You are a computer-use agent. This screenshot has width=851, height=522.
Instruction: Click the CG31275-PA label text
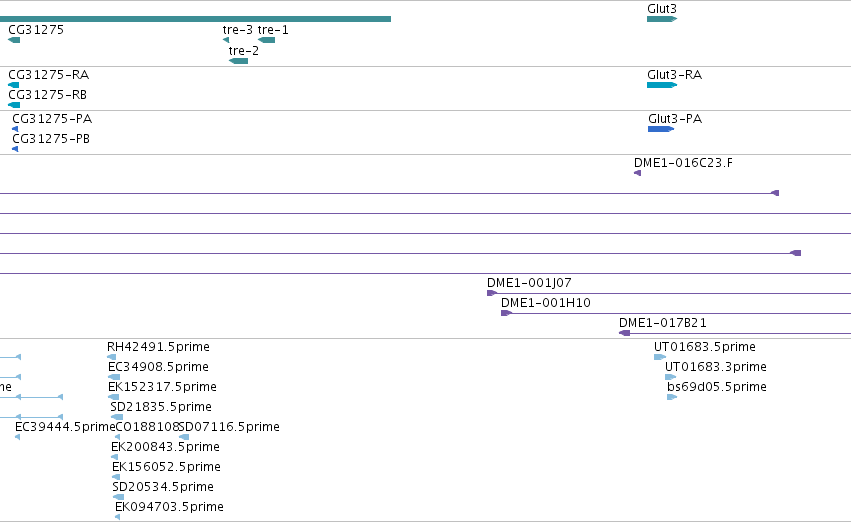click(x=52, y=119)
